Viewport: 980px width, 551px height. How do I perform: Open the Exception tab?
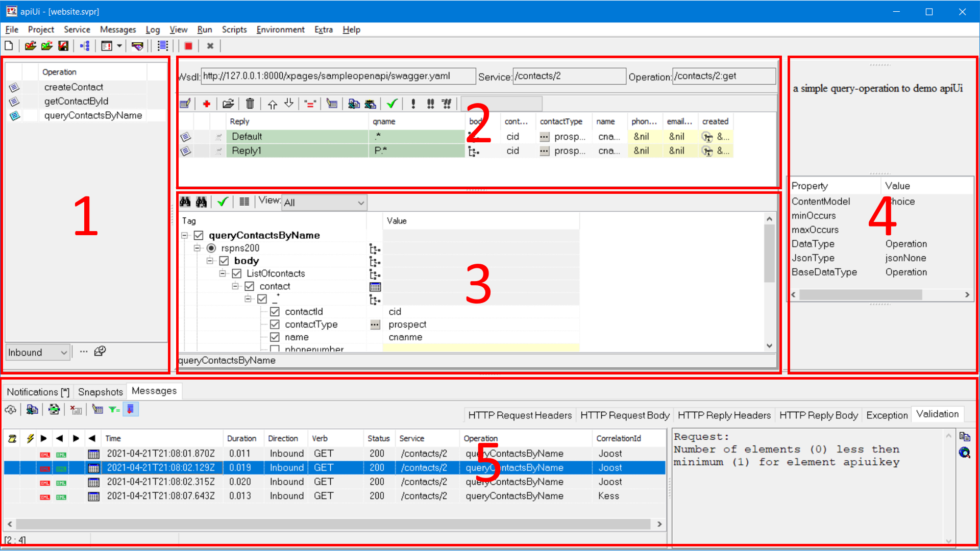[887, 415]
